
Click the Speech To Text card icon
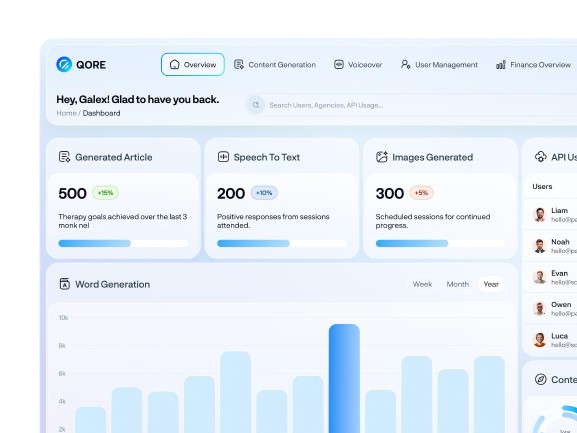(223, 157)
